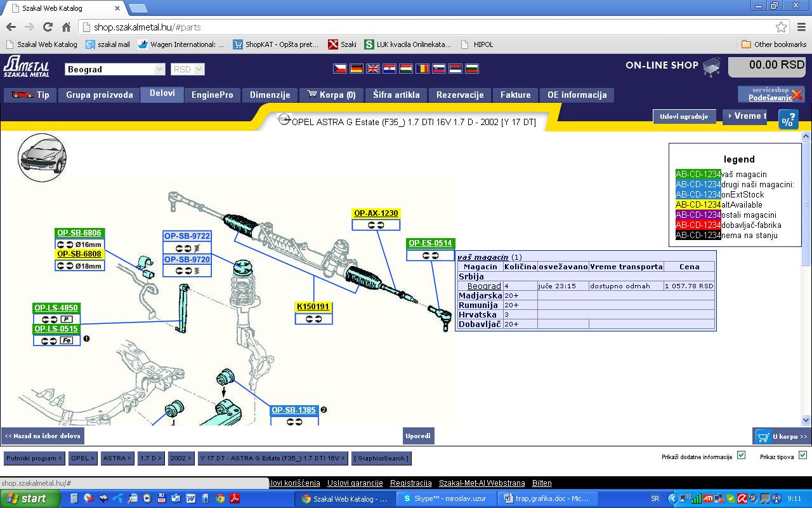Toggle Prikaz tipova checkbox
Screen dimensions: 812x508
click(x=802, y=455)
